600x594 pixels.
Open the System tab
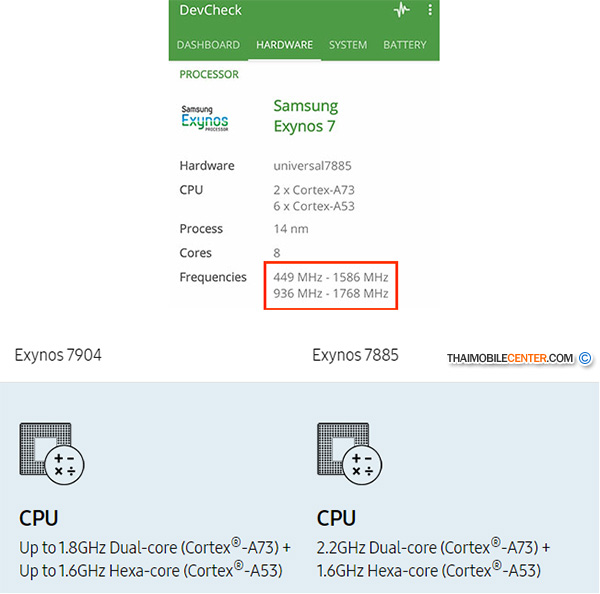(x=348, y=45)
